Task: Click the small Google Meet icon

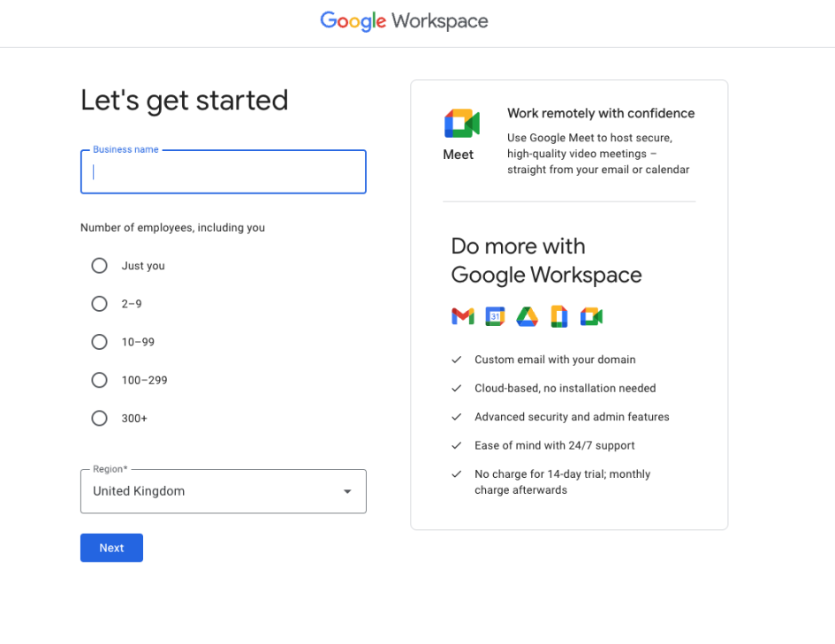Action: [x=591, y=315]
